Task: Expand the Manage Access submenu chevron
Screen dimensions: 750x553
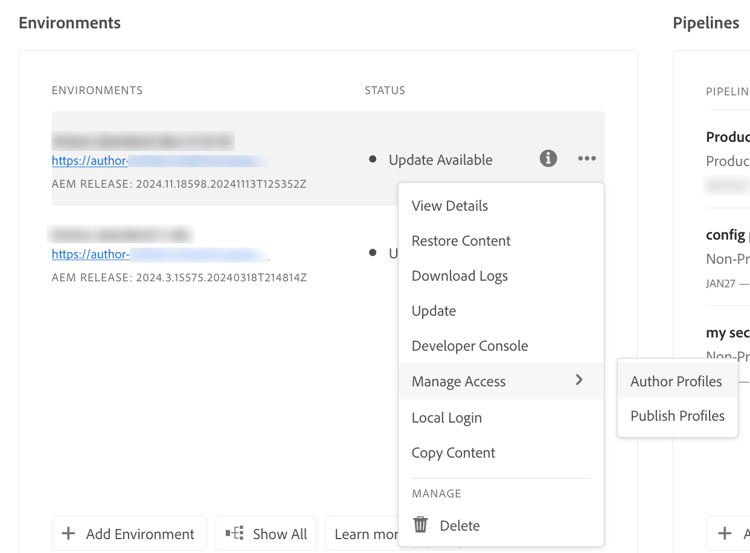Action: pyautogui.click(x=579, y=381)
